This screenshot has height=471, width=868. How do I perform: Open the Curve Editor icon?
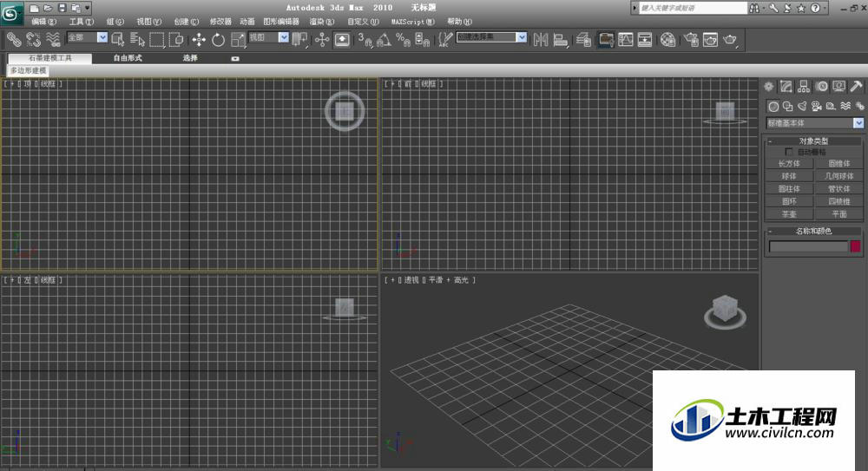click(626, 39)
